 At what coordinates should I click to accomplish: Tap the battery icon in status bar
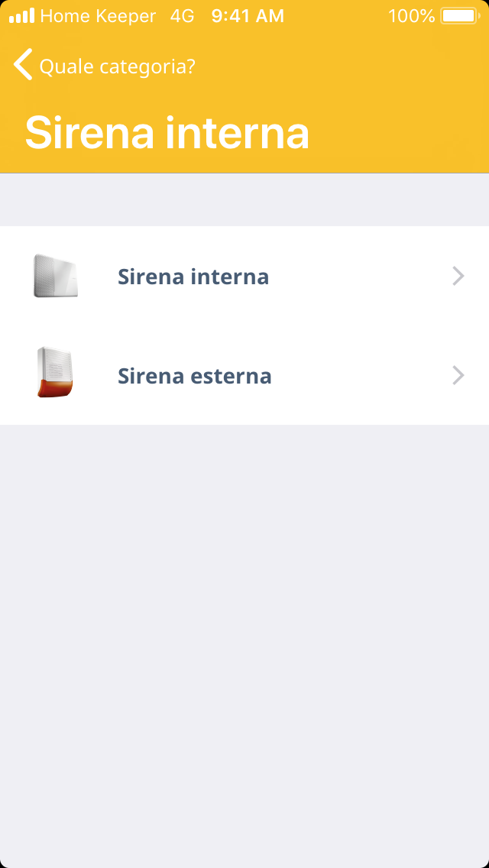458,16
